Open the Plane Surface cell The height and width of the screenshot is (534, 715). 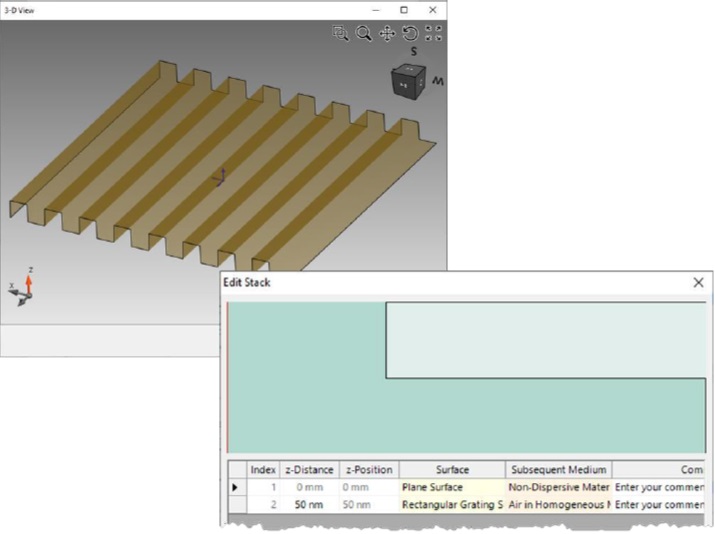pos(452,487)
